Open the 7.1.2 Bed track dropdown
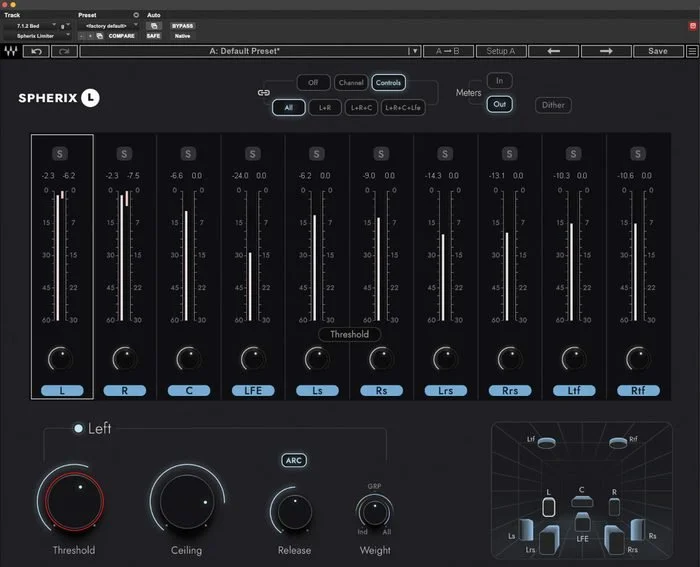The height and width of the screenshot is (567, 700). click(30, 26)
